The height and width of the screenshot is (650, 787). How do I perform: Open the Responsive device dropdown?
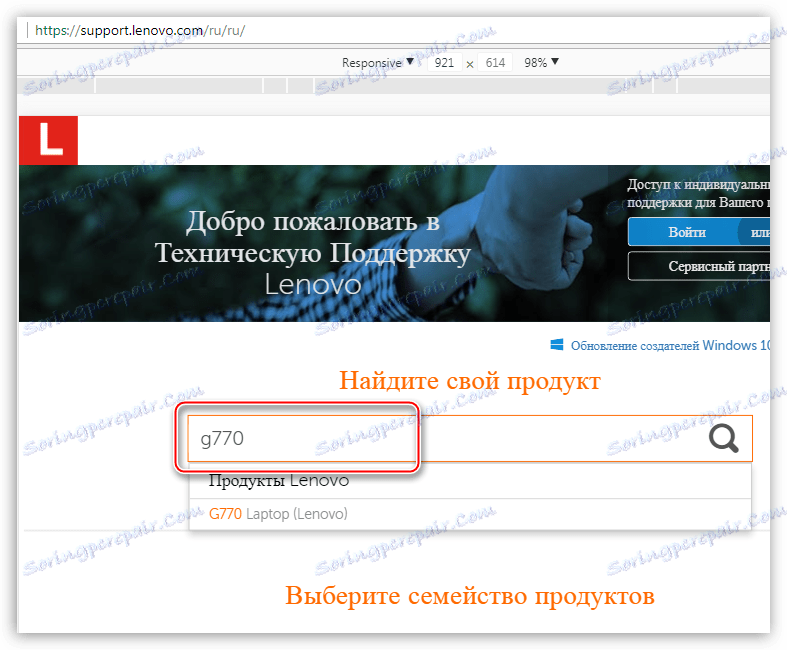pyautogui.click(x=377, y=62)
